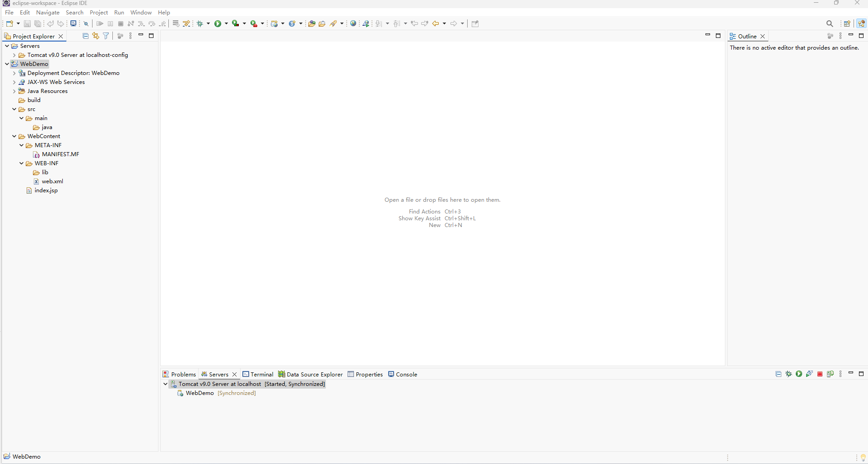Collapse Tomcat server node in Servers view
This screenshot has width=868, height=464.
tap(165, 384)
